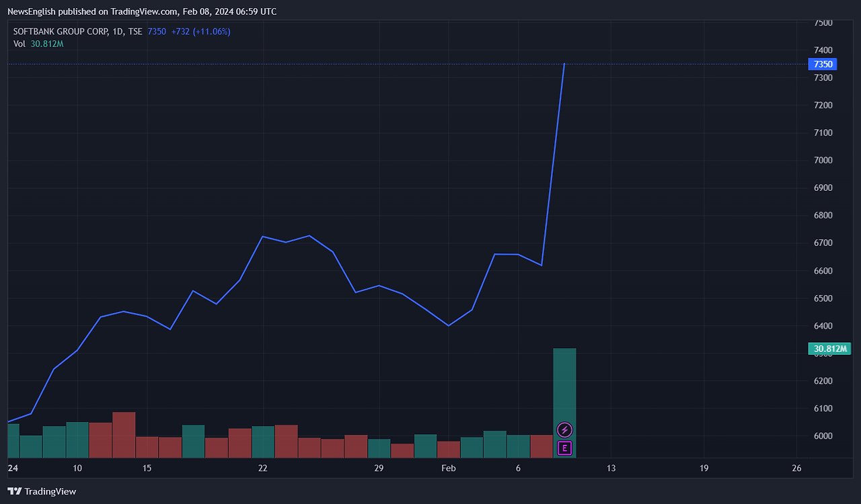Image resolution: width=861 pixels, height=504 pixels.
Task: Click the 19 label on the date axis
Action: [x=704, y=468]
